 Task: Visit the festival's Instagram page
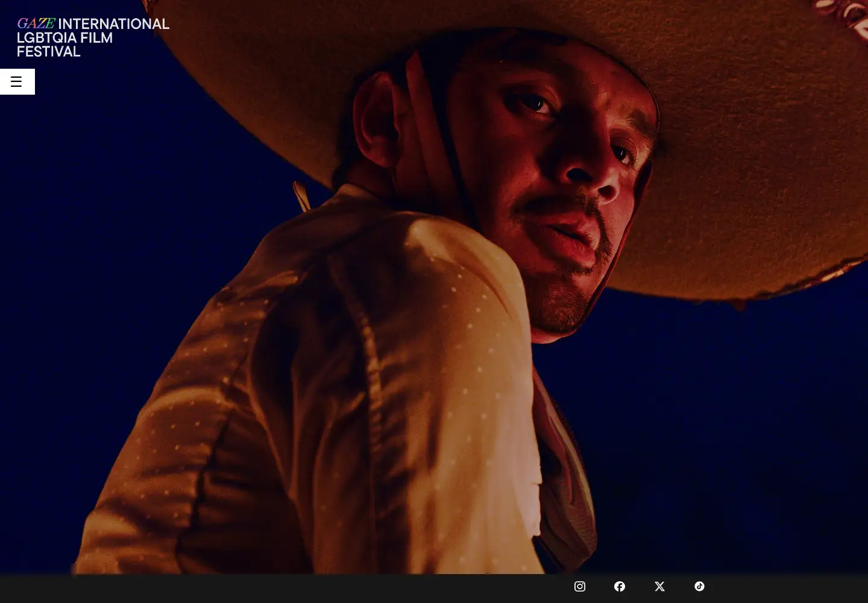580,586
